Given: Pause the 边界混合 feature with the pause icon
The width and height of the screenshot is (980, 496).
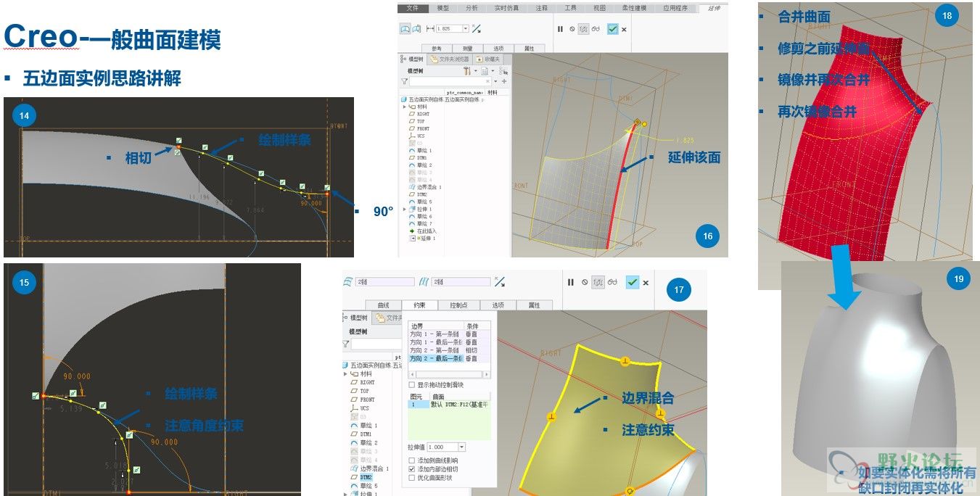Looking at the screenshot, I should (570, 282).
